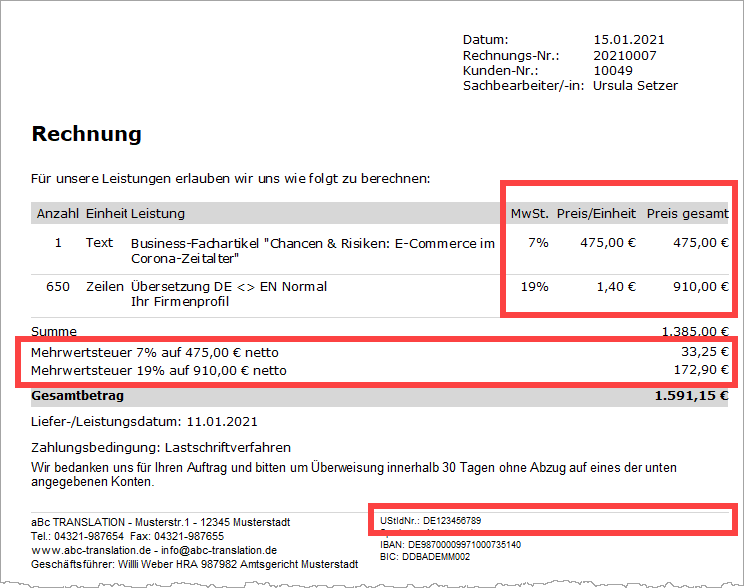This screenshot has height=588, width=744.
Task: Click the 7% tax rate cell
Action: [538, 243]
